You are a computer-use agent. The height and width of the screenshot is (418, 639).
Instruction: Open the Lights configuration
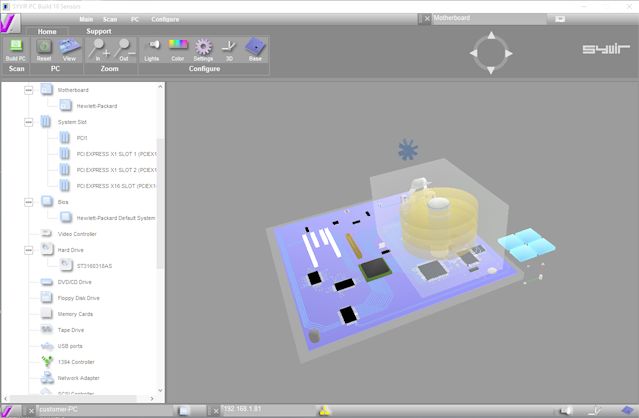152,50
